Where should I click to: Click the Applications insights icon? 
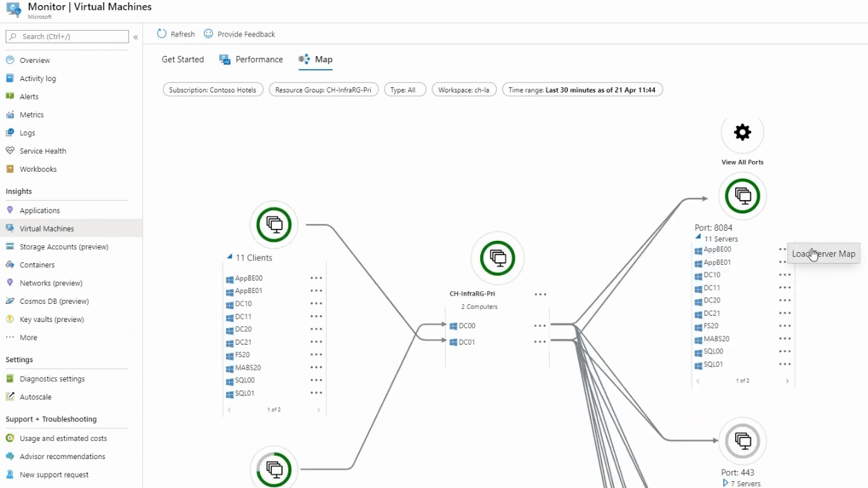tap(9, 211)
